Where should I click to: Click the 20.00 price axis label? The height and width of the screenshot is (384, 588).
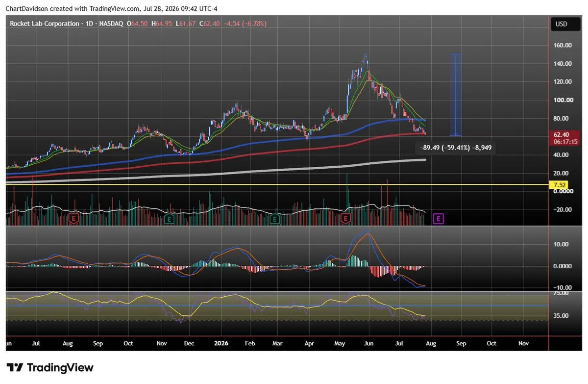coord(562,173)
